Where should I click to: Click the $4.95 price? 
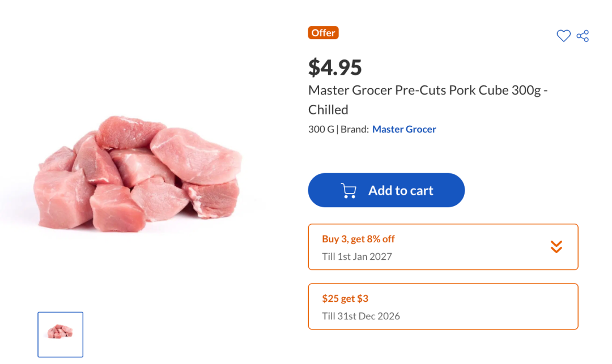[335, 67]
